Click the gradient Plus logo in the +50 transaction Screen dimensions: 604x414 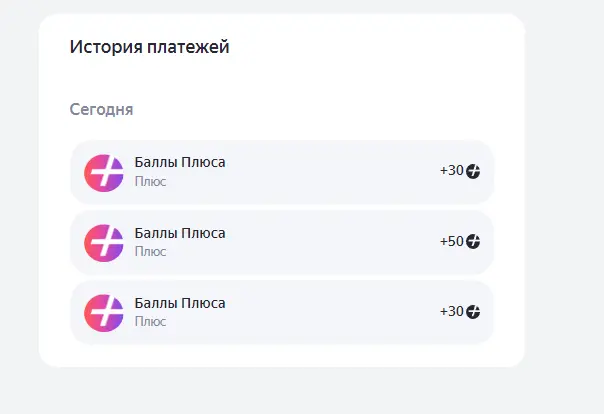[104, 243]
